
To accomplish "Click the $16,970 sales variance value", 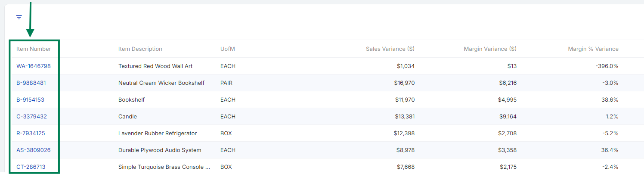I will tap(405, 83).
